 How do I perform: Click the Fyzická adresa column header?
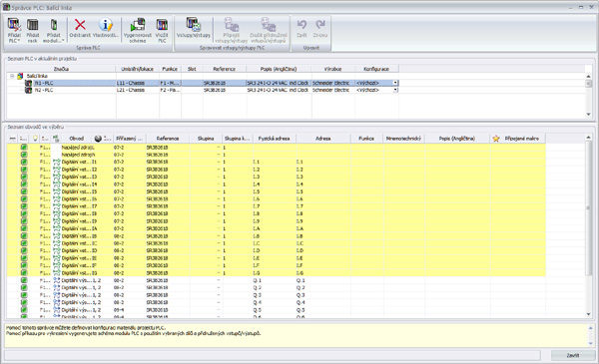(274, 139)
